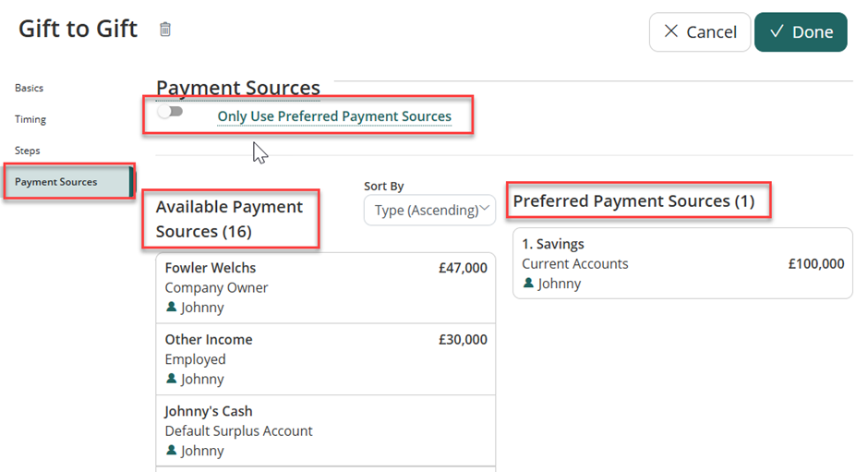Select the Payment Sources sidebar item
868x472 pixels.
coord(56,182)
